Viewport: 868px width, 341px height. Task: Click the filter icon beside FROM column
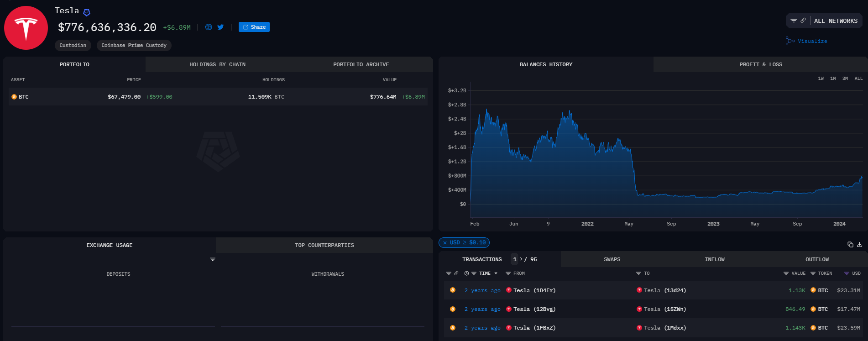(x=508, y=273)
